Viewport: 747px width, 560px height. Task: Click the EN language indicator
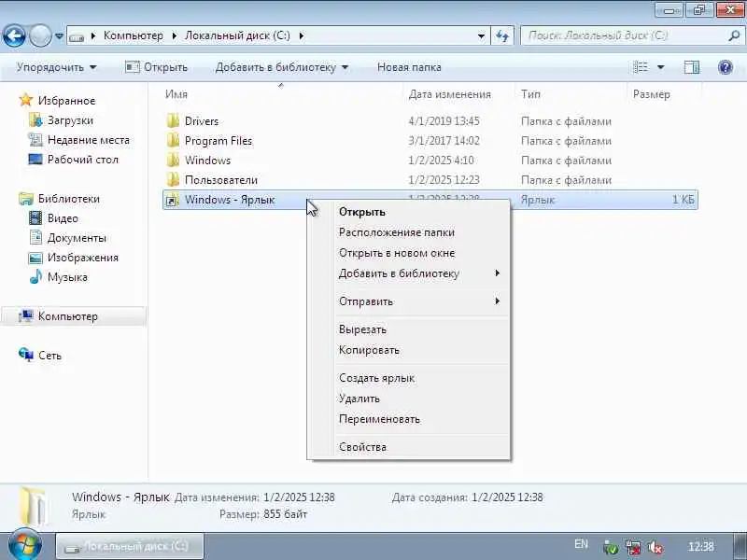click(581, 543)
